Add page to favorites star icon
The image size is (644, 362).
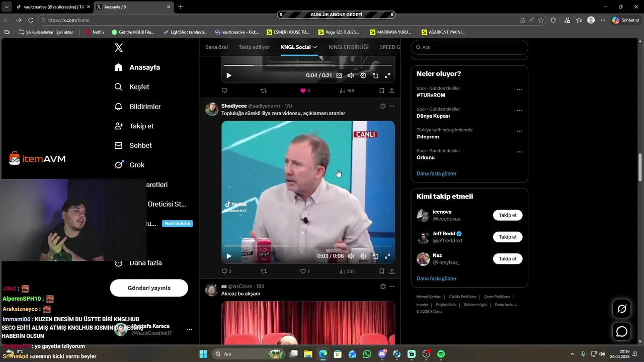tap(541, 20)
